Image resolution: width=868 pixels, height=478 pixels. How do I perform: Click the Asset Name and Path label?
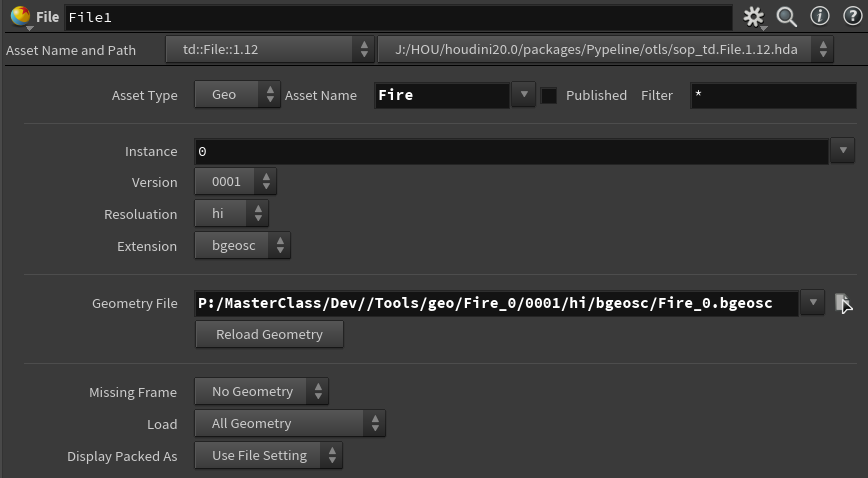[71, 50]
